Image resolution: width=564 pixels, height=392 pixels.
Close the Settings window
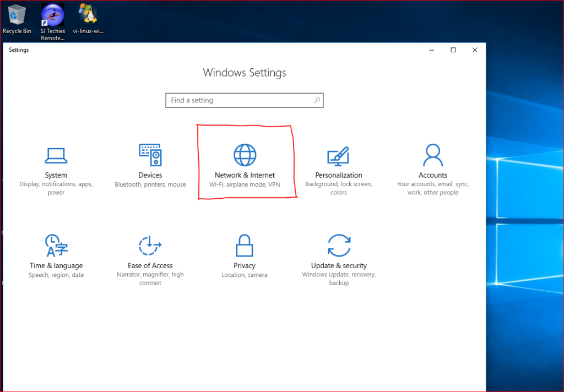[x=475, y=50]
